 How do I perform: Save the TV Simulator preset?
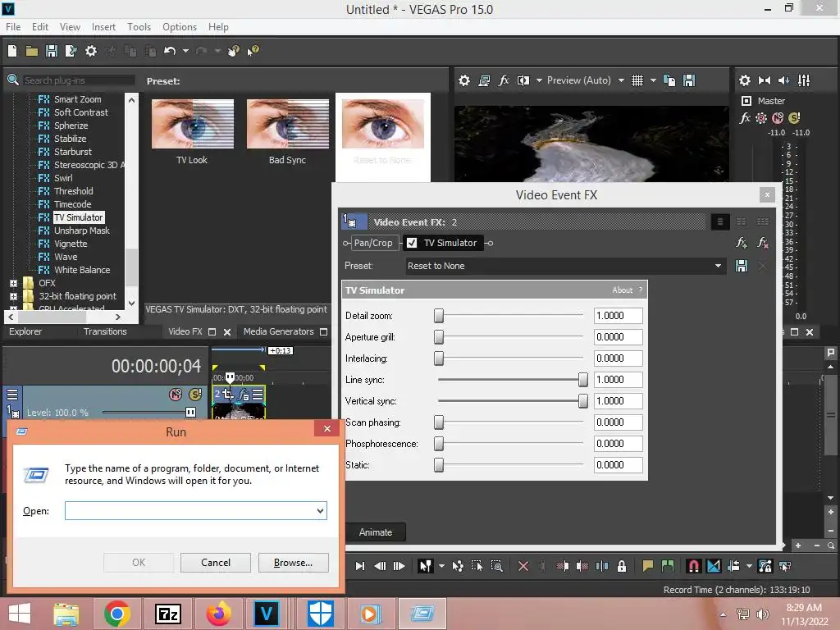[x=742, y=266]
